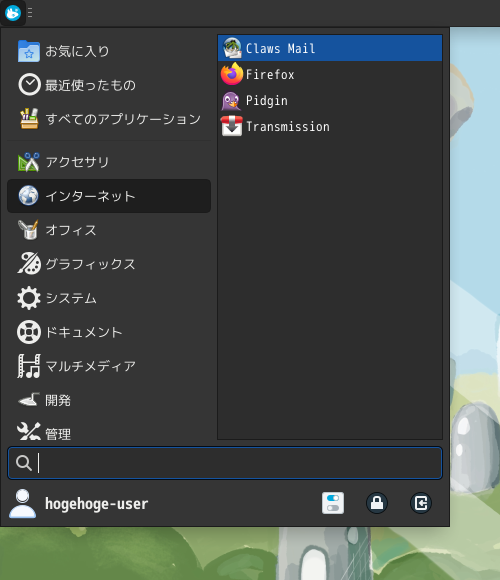The width and height of the screenshot is (500, 580).
Task: Launch Claws Mail from the list
Action: [x=330, y=48]
